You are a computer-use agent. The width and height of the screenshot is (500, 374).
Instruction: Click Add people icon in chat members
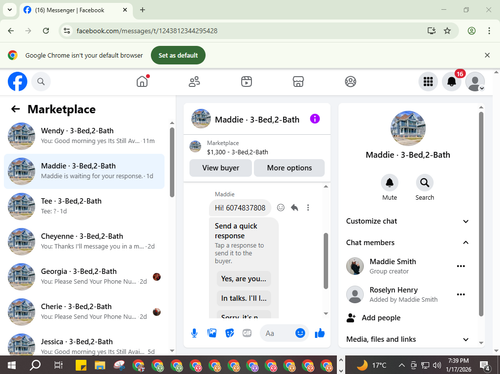(351, 318)
